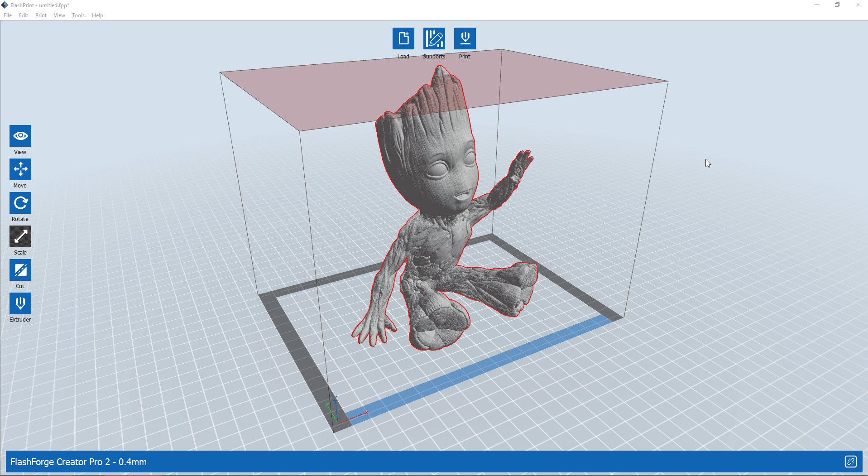Click the Print icon in the top toolbar
Screen dimensions: 868x476
465,38
